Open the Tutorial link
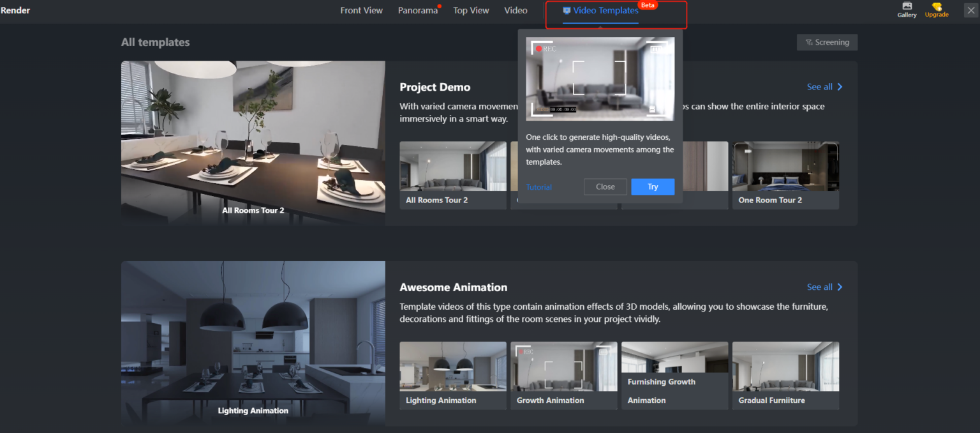Screen dimensions: 980x433 (x=538, y=186)
